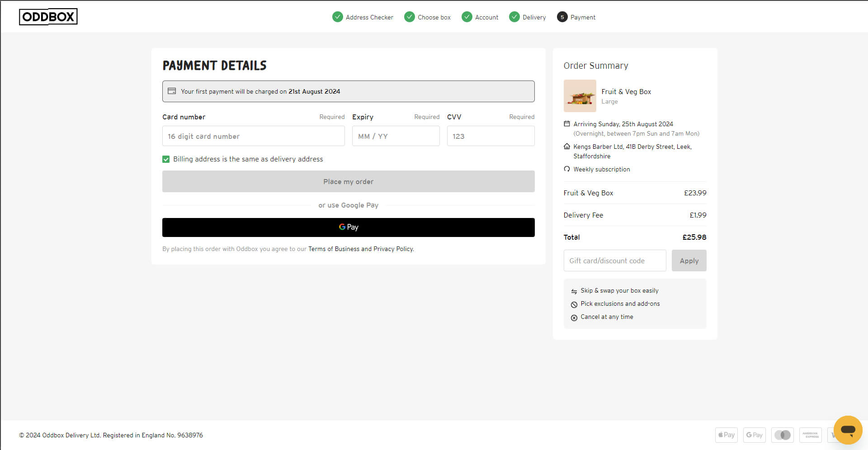The width and height of the screenshot is (868, 450).
Task: Click the total price £25.98
Action: point(694,237)
